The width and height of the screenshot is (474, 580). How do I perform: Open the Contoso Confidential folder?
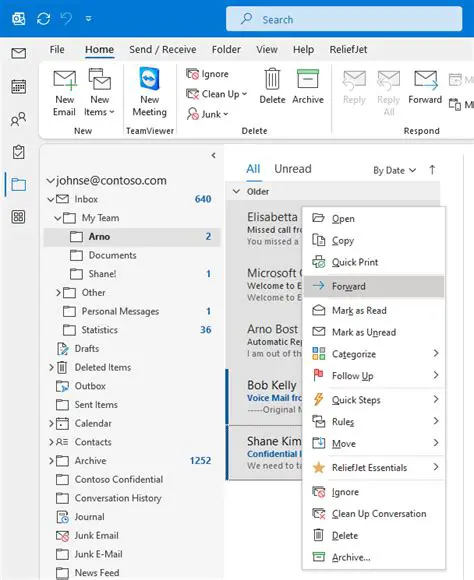coord(132,479)
